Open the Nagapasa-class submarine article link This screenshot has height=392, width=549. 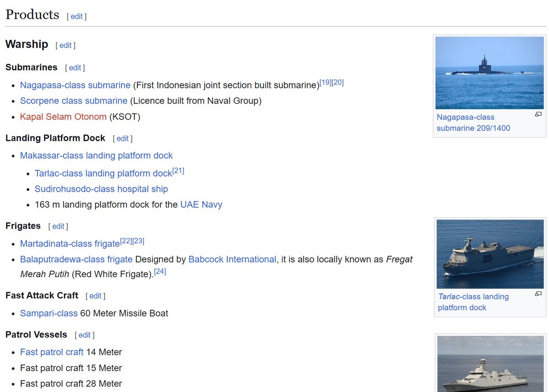click(x=75, y=85)
